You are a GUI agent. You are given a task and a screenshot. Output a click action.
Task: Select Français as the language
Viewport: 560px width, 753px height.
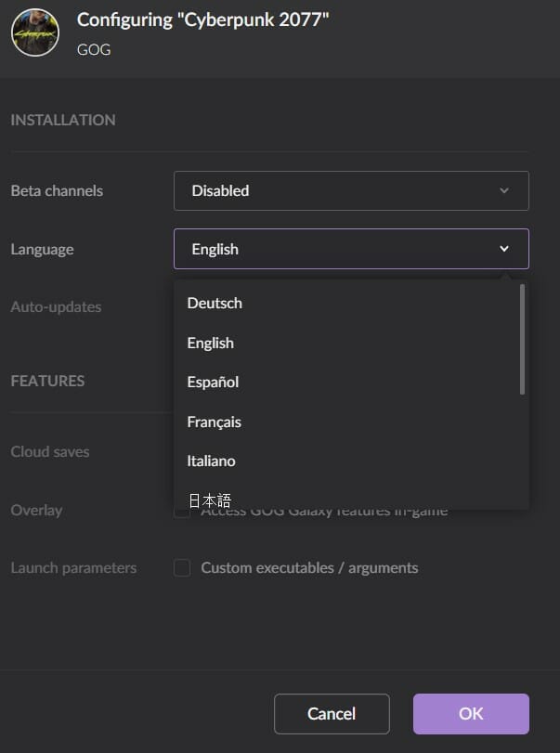pos(214,422)
